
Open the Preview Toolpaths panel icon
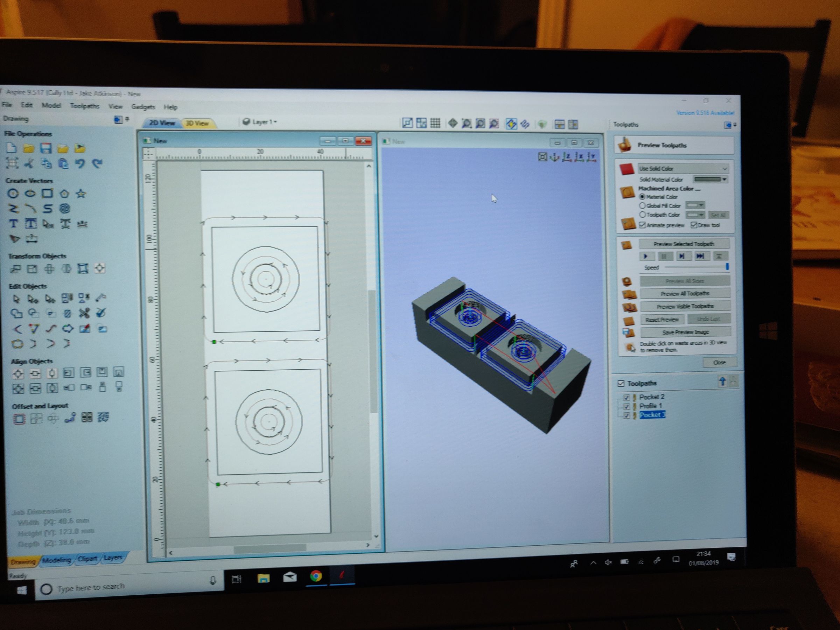[x=625, y=144]
